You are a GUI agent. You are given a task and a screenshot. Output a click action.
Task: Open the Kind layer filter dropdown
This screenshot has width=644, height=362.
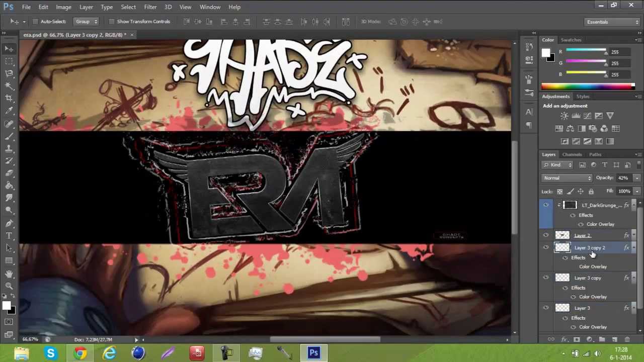[558, 165]
